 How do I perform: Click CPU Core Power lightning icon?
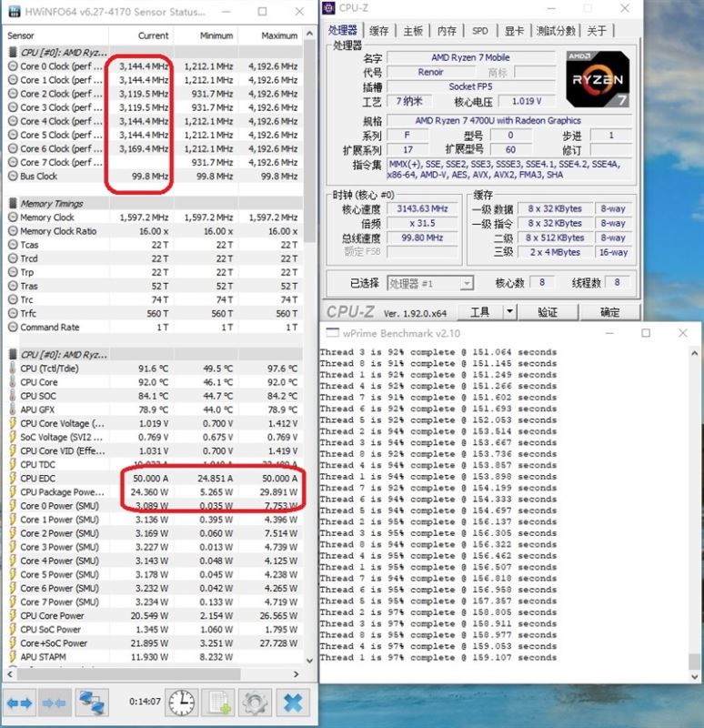tap(13, 616)
